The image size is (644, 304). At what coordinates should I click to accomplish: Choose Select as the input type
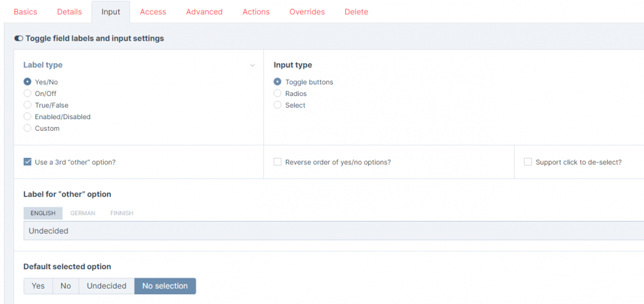[x=278, y=105]
